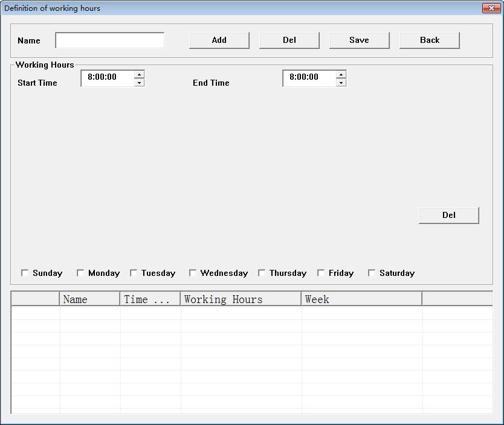Viewport: 504px width, 425px height.
Task: Save the working hours definition
Action: [359, 40]
